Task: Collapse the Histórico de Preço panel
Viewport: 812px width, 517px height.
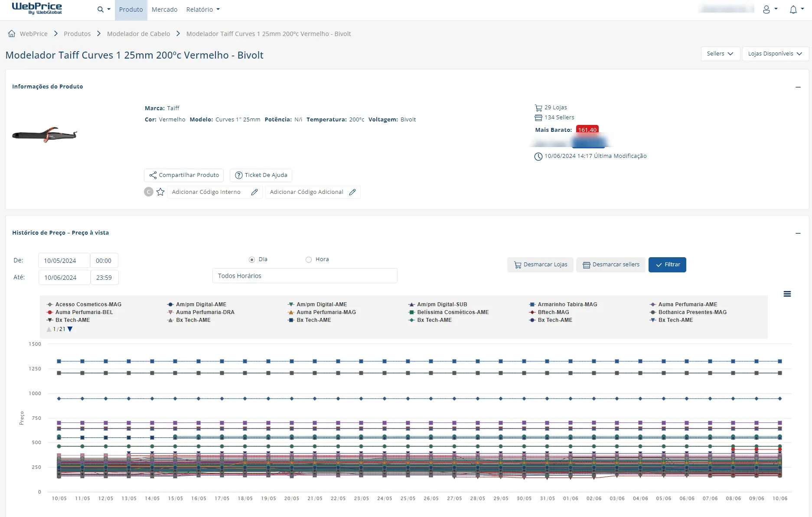Action: [x=798, y=233]
